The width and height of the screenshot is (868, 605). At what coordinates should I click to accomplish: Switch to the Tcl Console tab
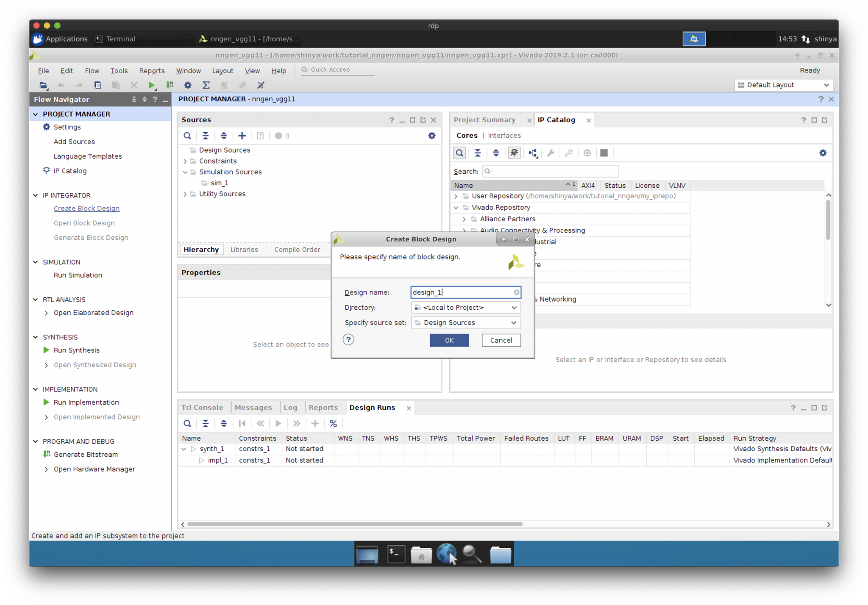point(202,408)
